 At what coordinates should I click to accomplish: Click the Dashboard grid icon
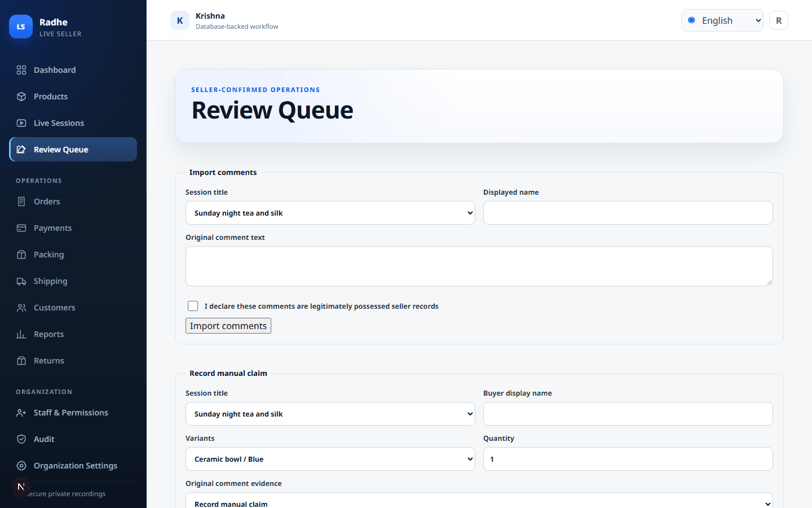click(21, 70)
